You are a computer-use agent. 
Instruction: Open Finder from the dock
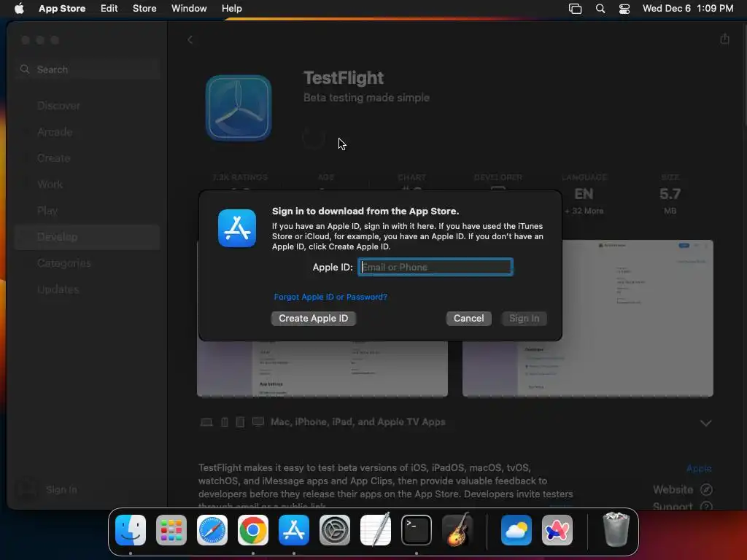coord(131,530)
